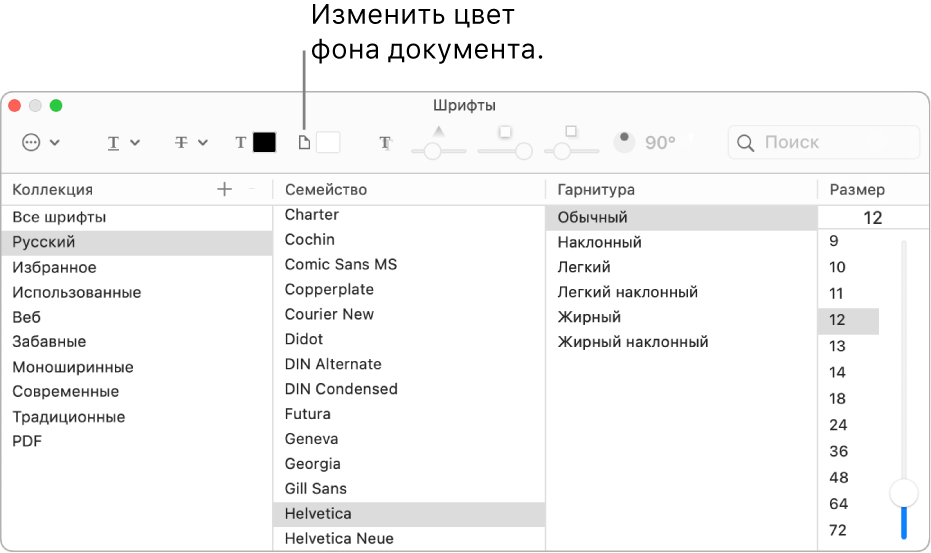Select Избранное collection
The width and height of the screenshot is (931, 553).
(137, 267)
